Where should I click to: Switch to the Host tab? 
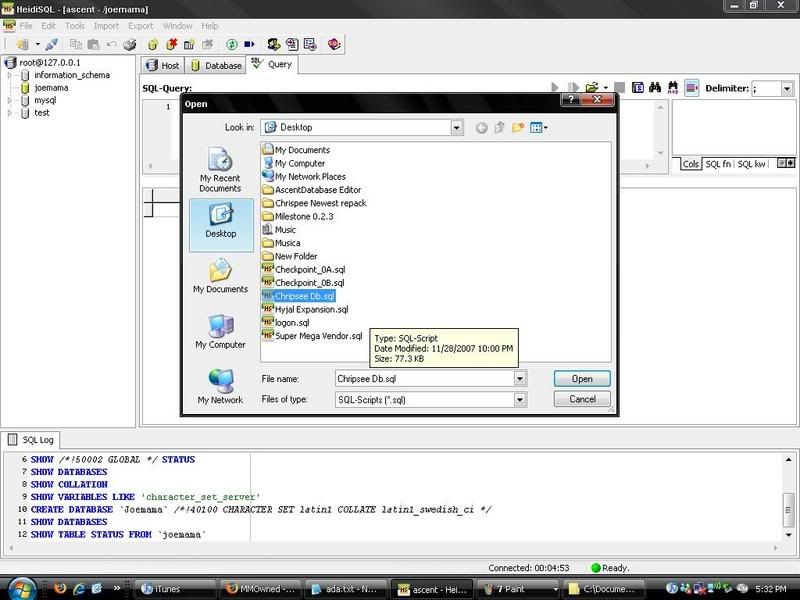click(163, 65)
